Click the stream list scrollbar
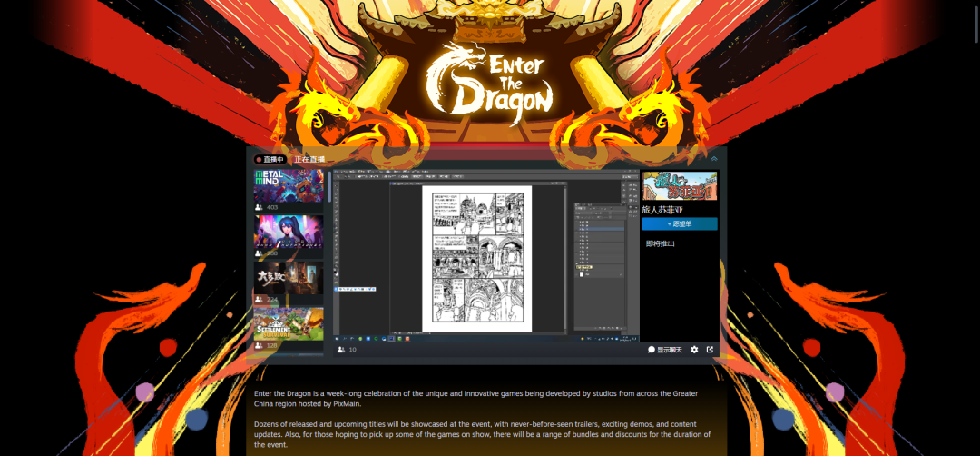Viewport: 980px width, 456px height. tap(329, 186)
